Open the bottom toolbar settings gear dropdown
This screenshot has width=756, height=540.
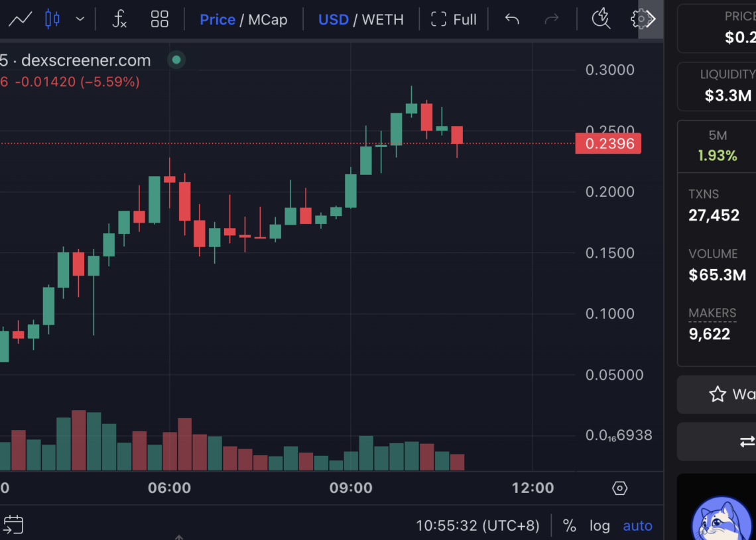(619, 488)
